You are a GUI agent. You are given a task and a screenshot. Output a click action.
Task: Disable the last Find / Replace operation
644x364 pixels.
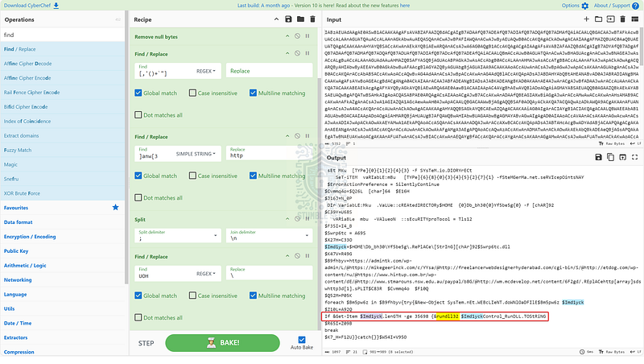click(297, 256)
